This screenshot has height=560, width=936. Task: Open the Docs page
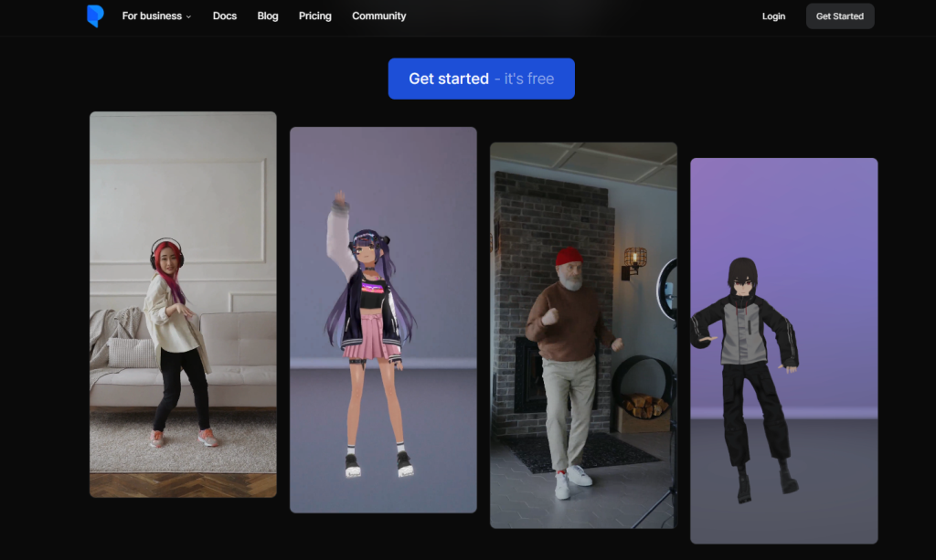tap(224, 16)
